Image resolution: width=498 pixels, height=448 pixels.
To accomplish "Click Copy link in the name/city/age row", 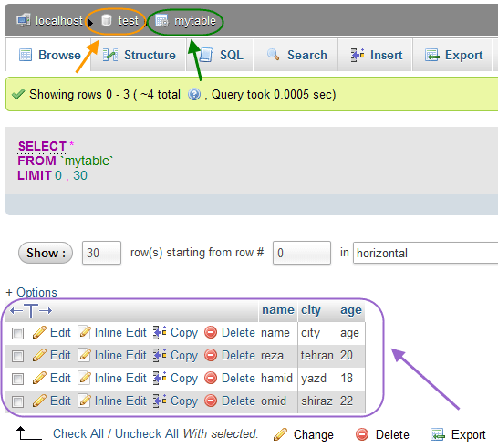I will click(x=184, y=333).
